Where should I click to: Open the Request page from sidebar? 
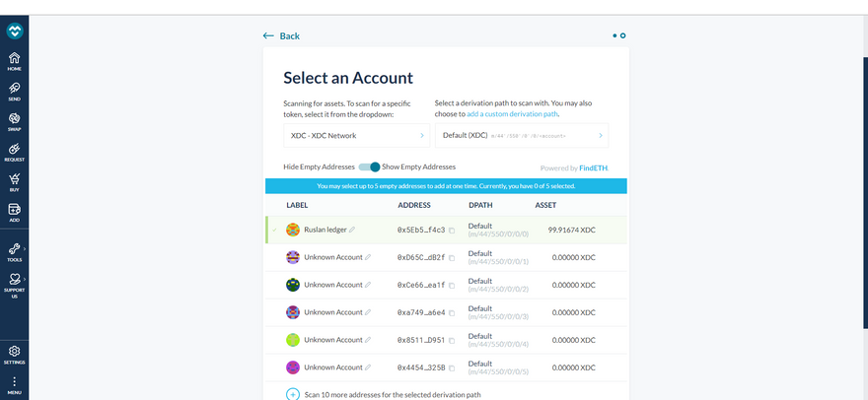pos(14,152)
